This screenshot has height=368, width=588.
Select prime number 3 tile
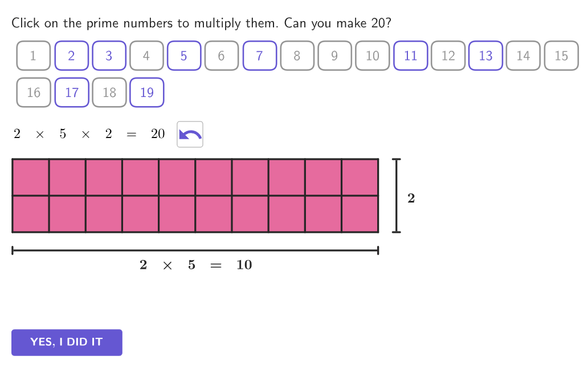(109, 55)
